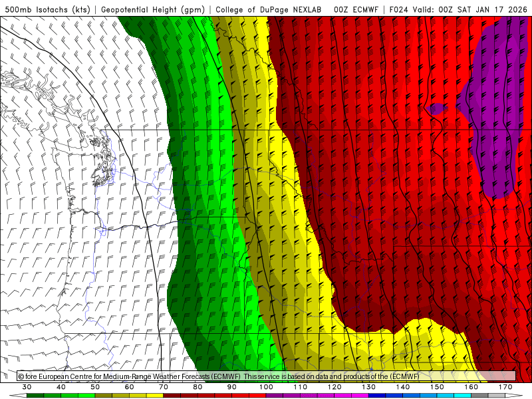532x399 pixels.
Task: Click the legend value '40'
Action: [61, 387]
